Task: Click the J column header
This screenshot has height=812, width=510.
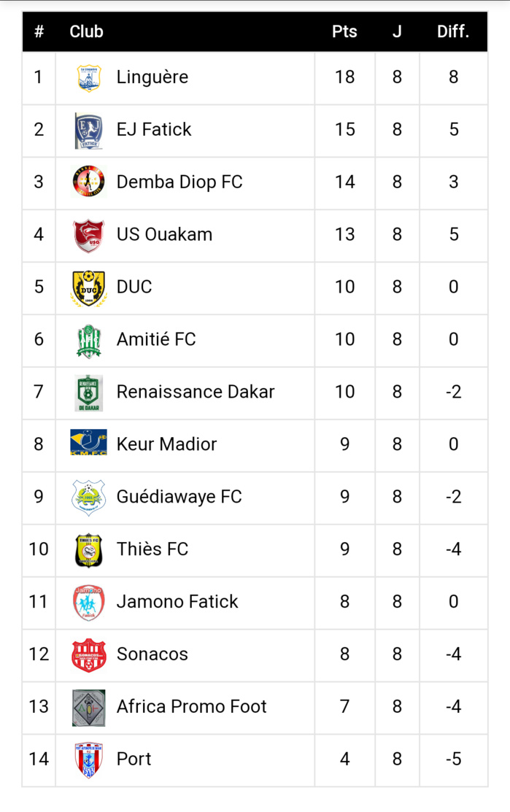Action: [397, 32]
